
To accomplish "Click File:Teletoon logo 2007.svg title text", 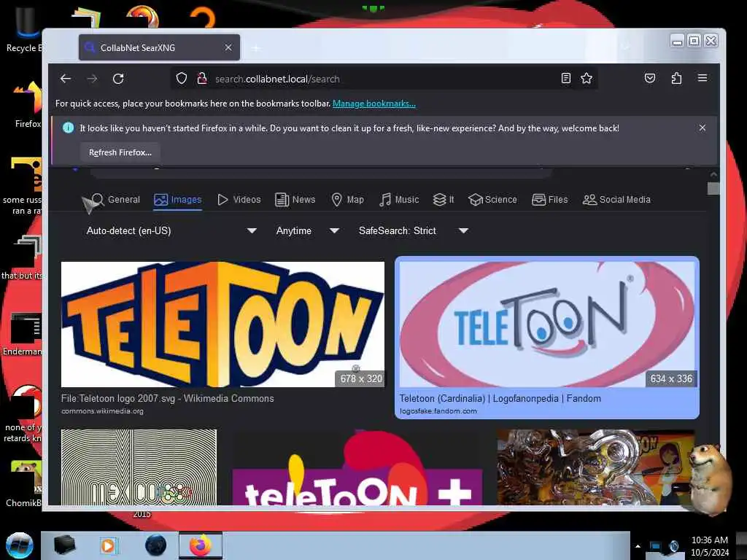I will pos(167,399).
